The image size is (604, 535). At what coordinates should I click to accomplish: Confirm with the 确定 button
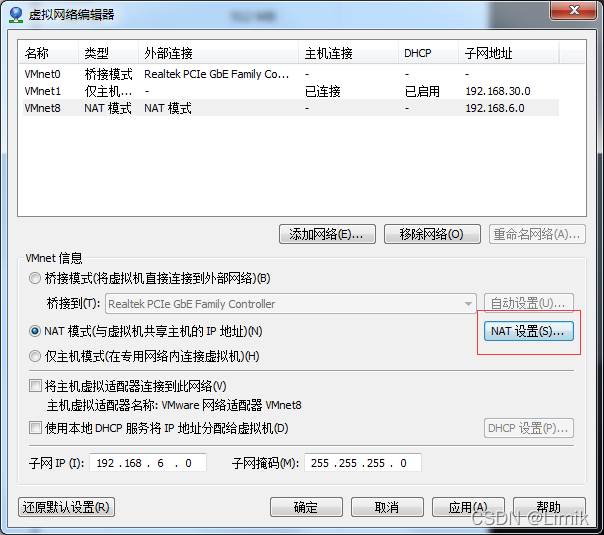tap(306, 507)
